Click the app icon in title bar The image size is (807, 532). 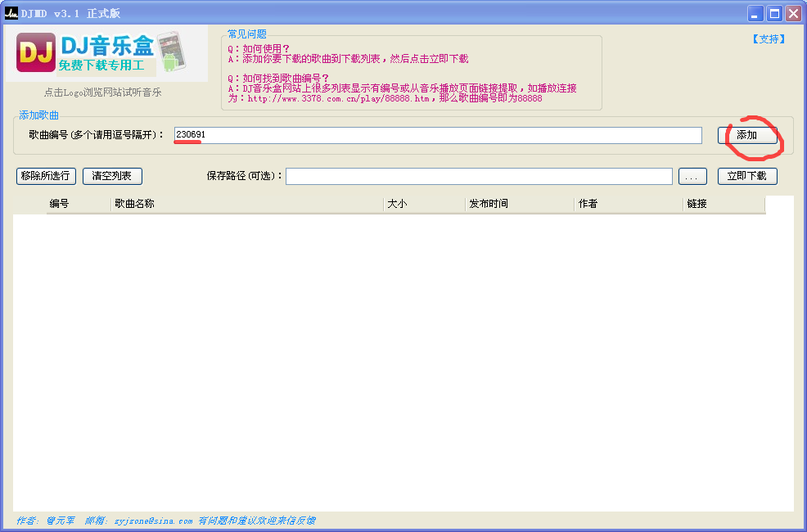(11, 13)
